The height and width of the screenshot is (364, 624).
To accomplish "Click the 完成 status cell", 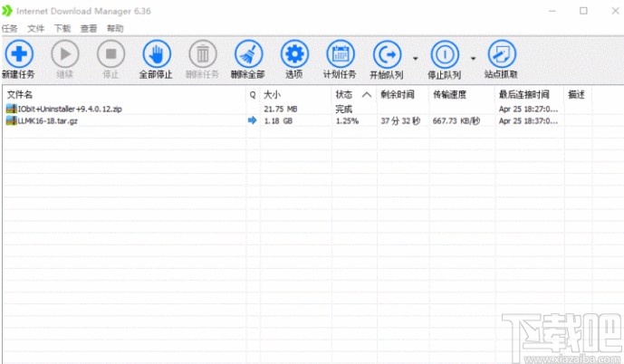I will coord(344,109).
